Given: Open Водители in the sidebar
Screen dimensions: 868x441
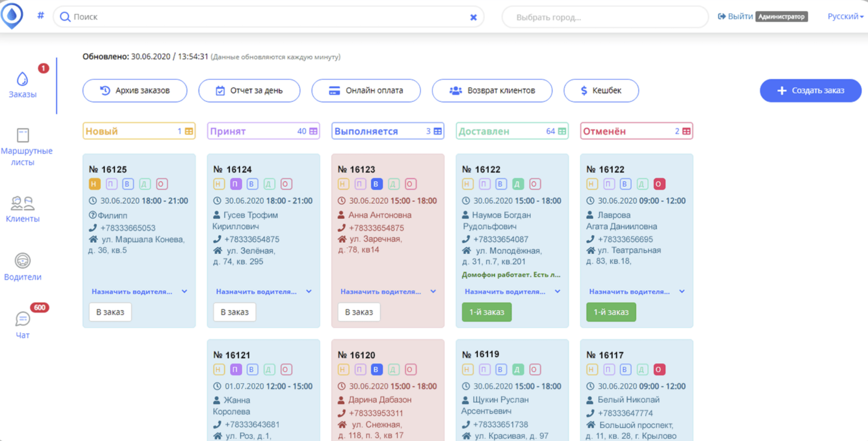Looking at the screenshot, I should pyautogui.click(x=22, y=267).
